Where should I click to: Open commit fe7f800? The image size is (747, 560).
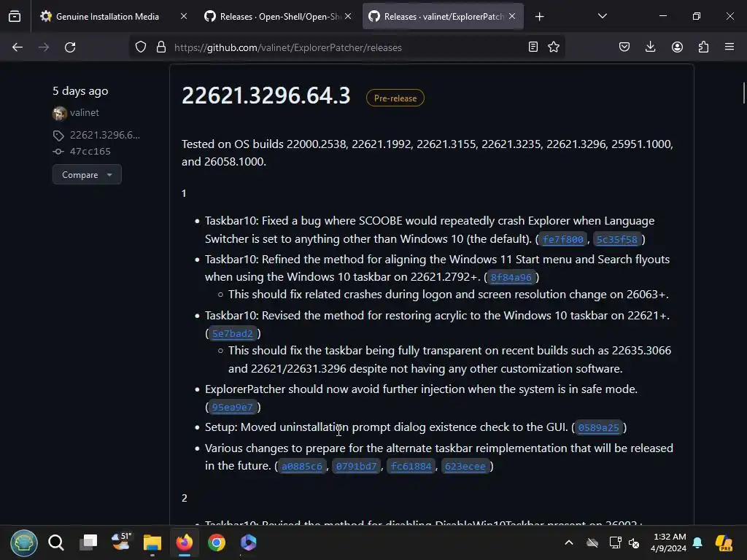562,239
